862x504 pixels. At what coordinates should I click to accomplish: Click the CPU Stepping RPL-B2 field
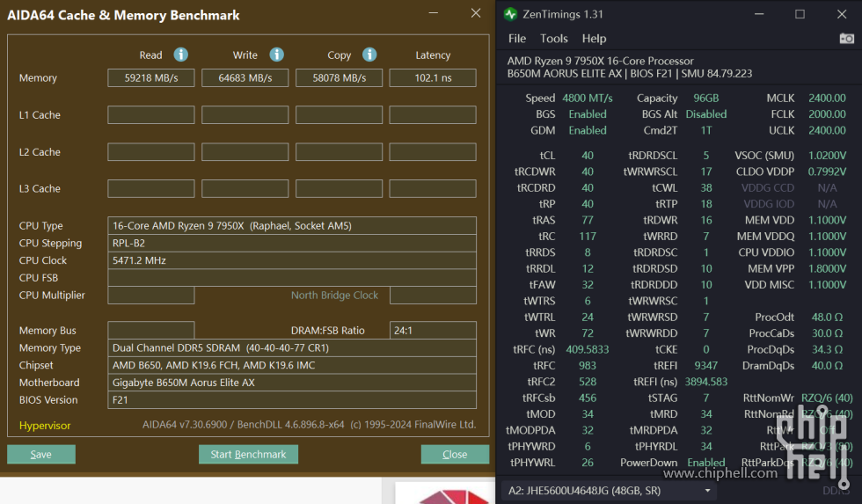click(292, 243)
